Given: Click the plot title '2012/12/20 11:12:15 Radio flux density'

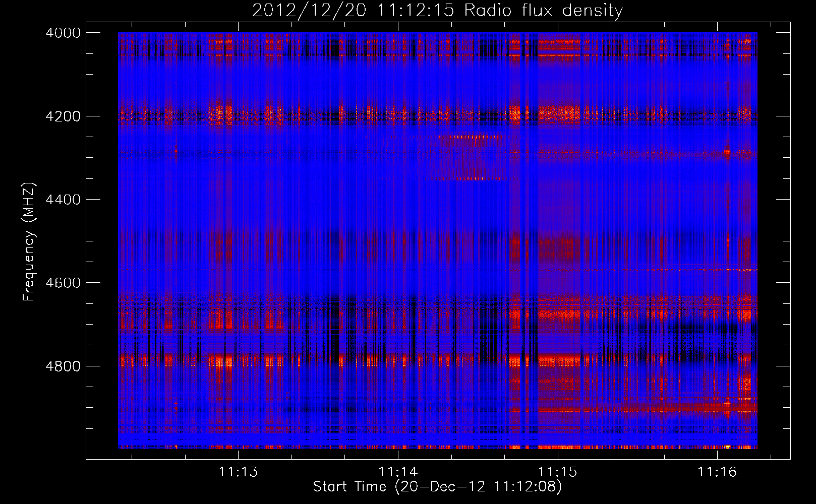Looking at the screenshot, I should click(x=438, y=10).
